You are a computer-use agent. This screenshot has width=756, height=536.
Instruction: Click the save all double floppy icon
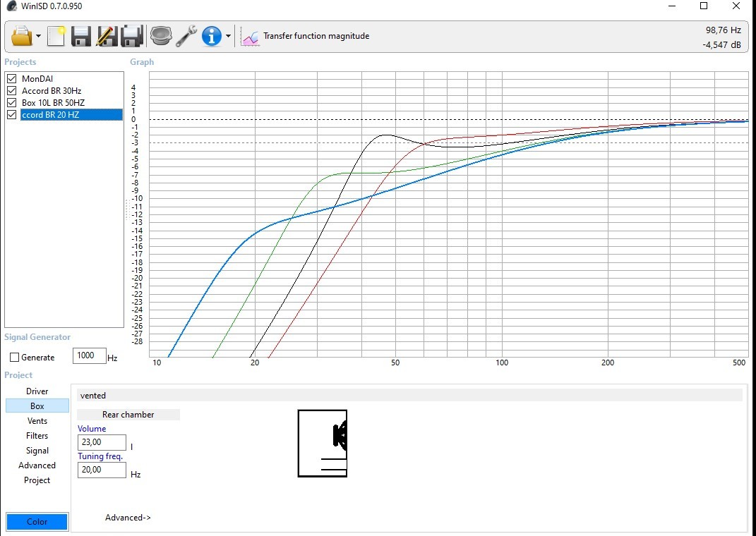coord(132,36)
